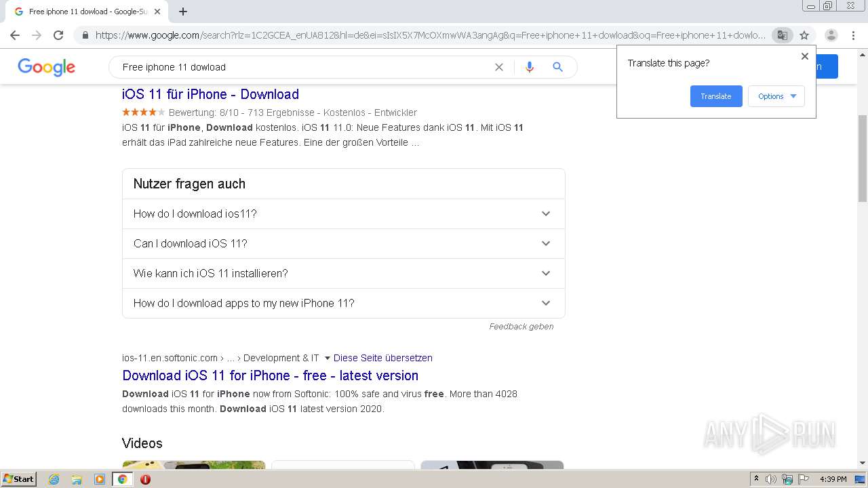Clear the search query with the X icon
The width and height of the screenshot is (868, 488).
[499, 67]
